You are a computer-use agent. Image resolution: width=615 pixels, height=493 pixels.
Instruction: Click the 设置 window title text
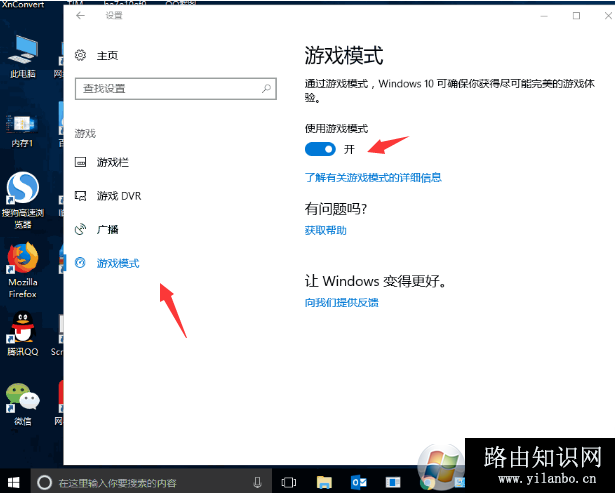(114, 16)
